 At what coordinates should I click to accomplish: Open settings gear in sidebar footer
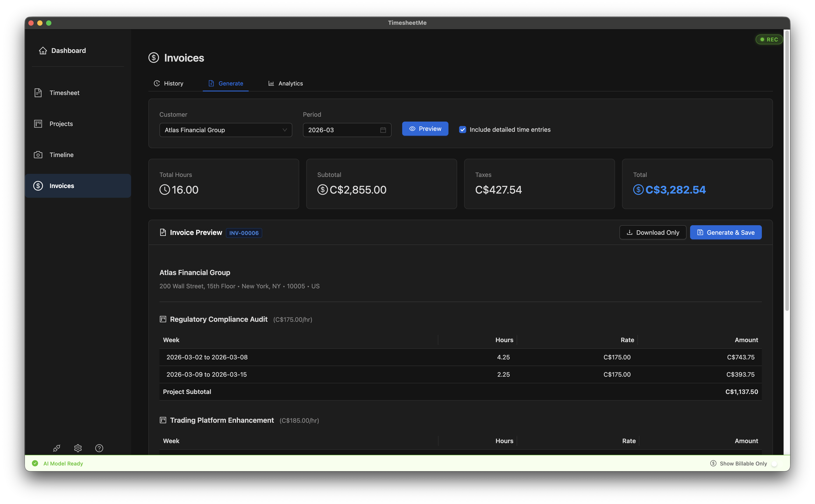[78, 448]
